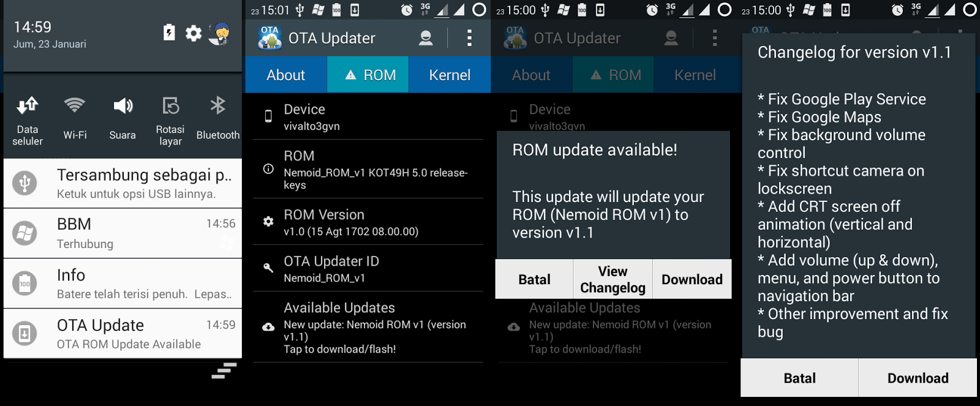The height and width of the screenshot is (406, 980).
Task: Tap USB icon in Tersambung notification
Action: [x=24, y=183]
